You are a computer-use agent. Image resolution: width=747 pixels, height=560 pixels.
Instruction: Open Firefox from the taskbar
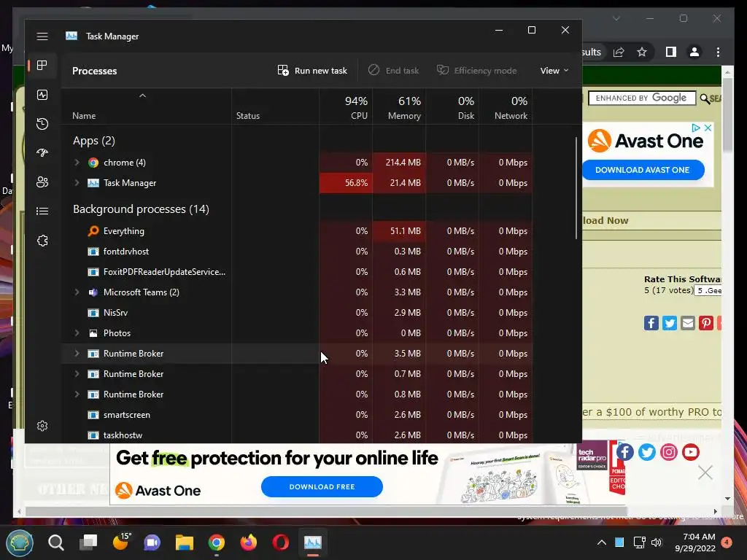pyautogui.click(x=248, y=542)
